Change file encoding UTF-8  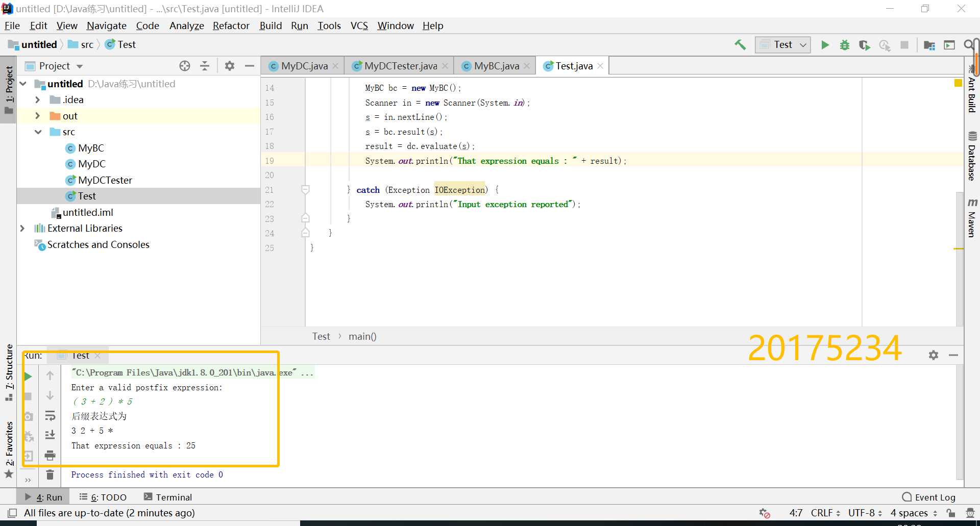(865, 513)
